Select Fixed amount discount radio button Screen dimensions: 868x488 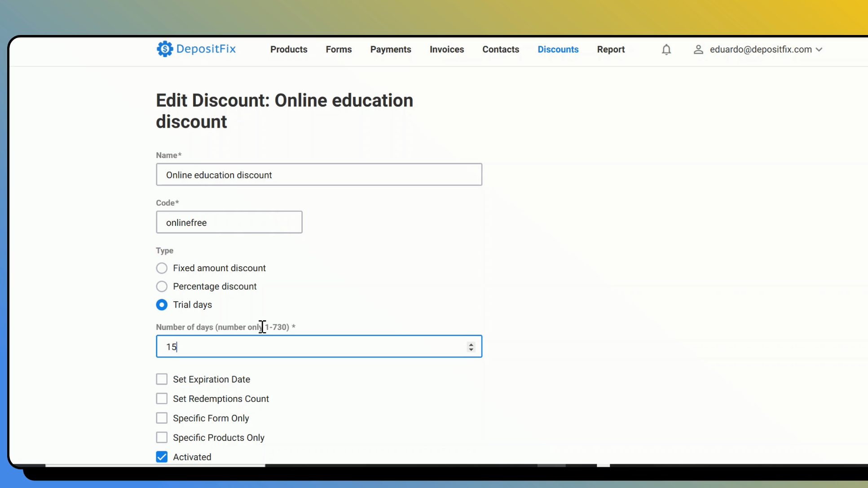tap(162, 268)
